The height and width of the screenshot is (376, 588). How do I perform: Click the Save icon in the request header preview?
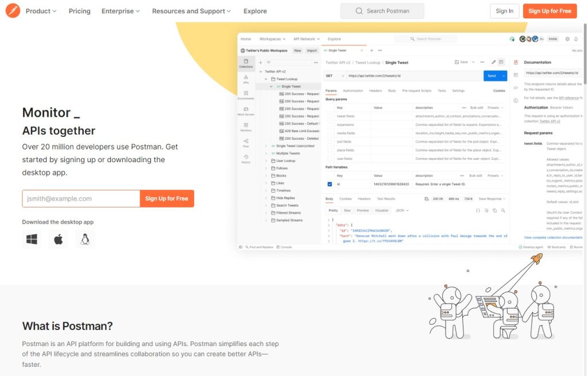point(461,62)
